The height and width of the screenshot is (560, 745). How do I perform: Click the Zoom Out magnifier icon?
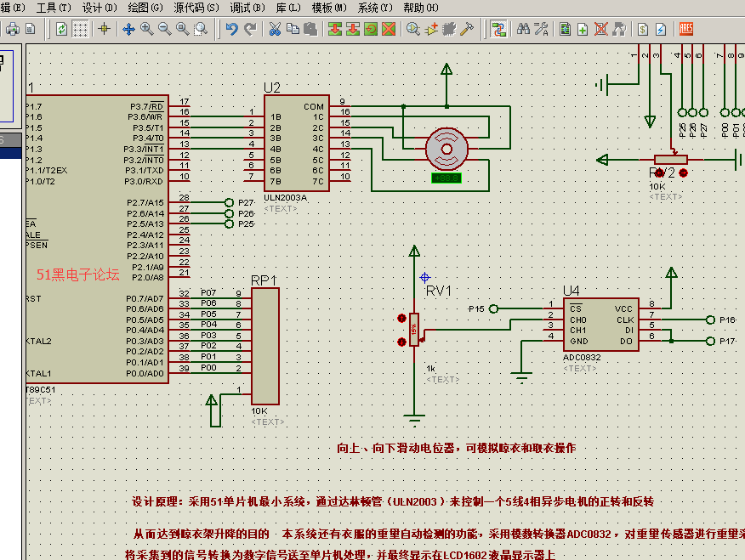pyautogui.click(x=164, y=30)
